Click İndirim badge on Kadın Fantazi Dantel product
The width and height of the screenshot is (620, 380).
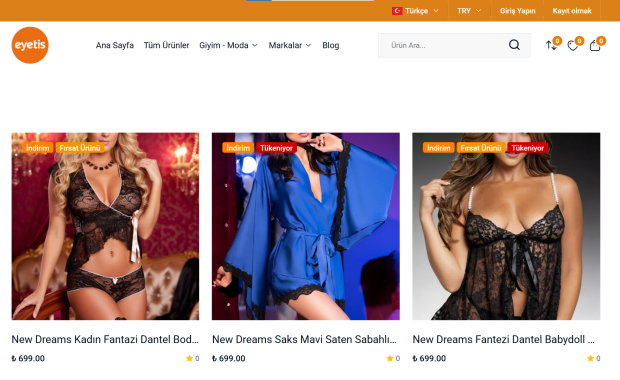(x=38, y=148)
